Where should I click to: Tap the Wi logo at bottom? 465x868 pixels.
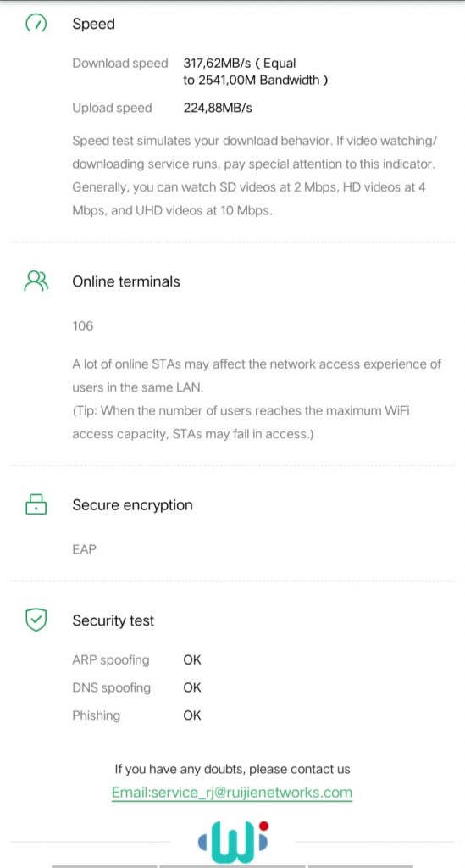pos(233,843)
